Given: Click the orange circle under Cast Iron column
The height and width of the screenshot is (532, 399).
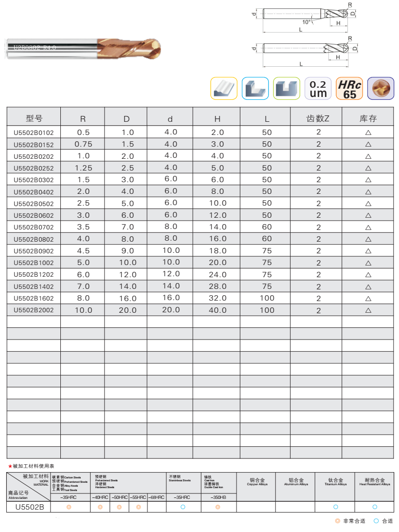Looking at the screenshot, I should [218, 507].
